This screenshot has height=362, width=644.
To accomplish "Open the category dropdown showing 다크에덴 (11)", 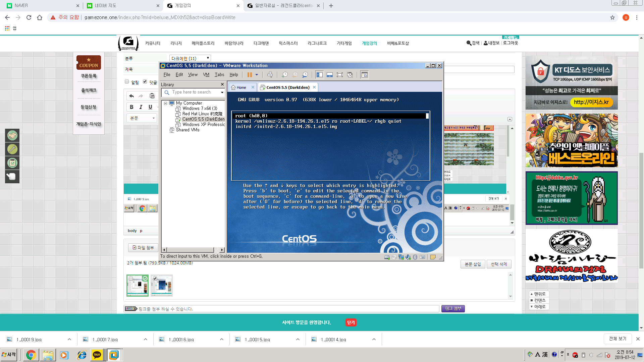I will click(x=190, y=58).
